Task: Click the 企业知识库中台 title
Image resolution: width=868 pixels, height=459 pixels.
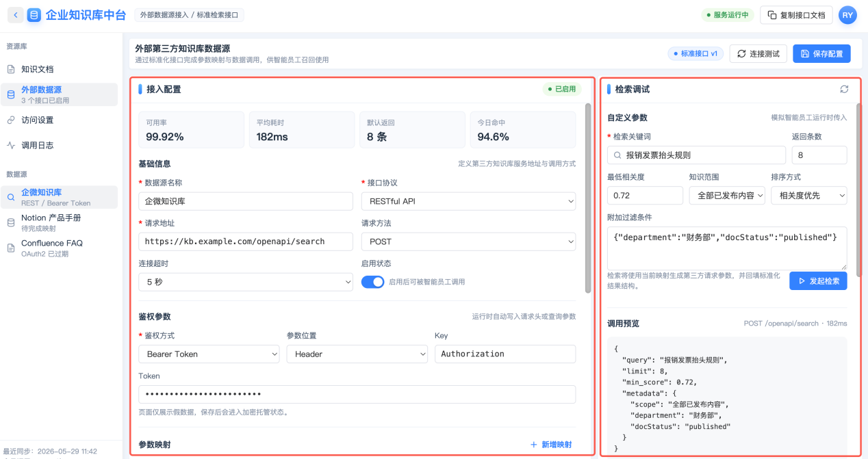Action: tap(85, 15)
